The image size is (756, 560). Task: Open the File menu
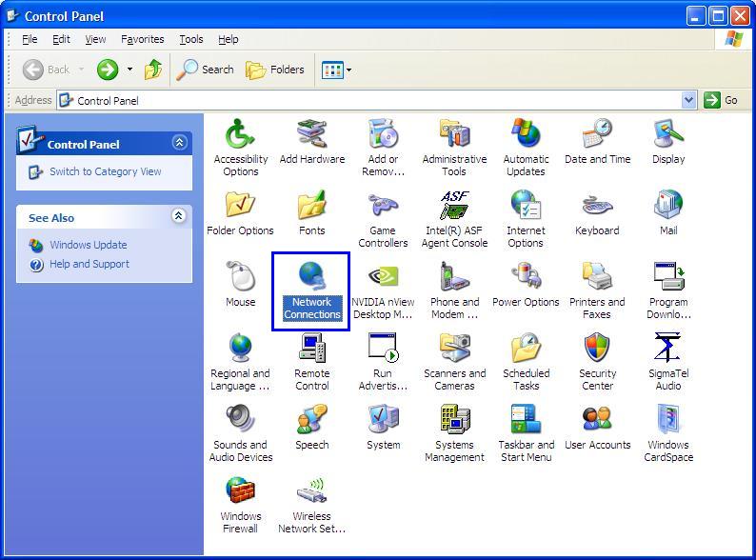pyautogui.click(x=30, y=39)
